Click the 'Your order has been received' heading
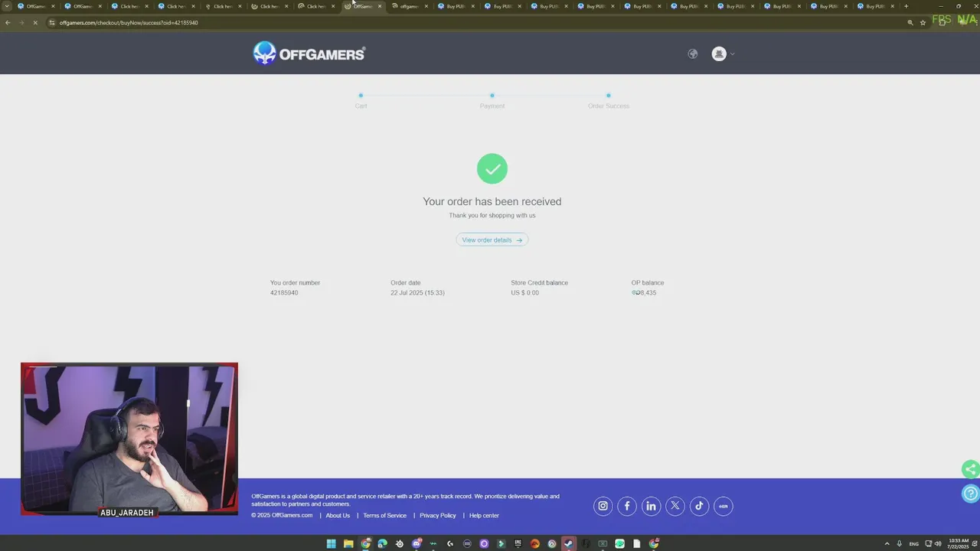The width and height of the screenshot is (980, 551). click(492, 201)
